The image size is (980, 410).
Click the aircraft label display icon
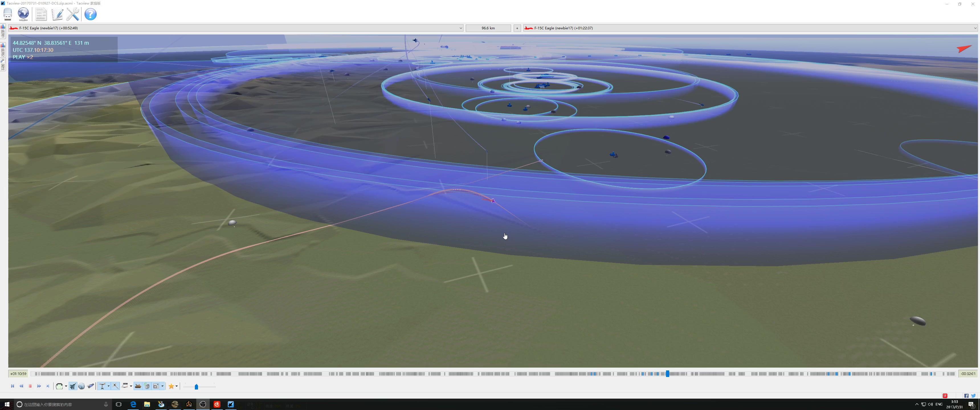(125, 386)
